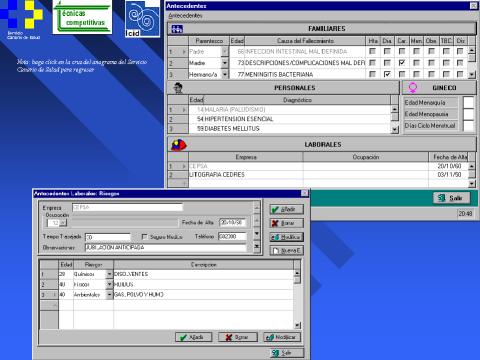
Task: Click the Laborales table scrollbar down arrow
Action: [x=472, y=183]
